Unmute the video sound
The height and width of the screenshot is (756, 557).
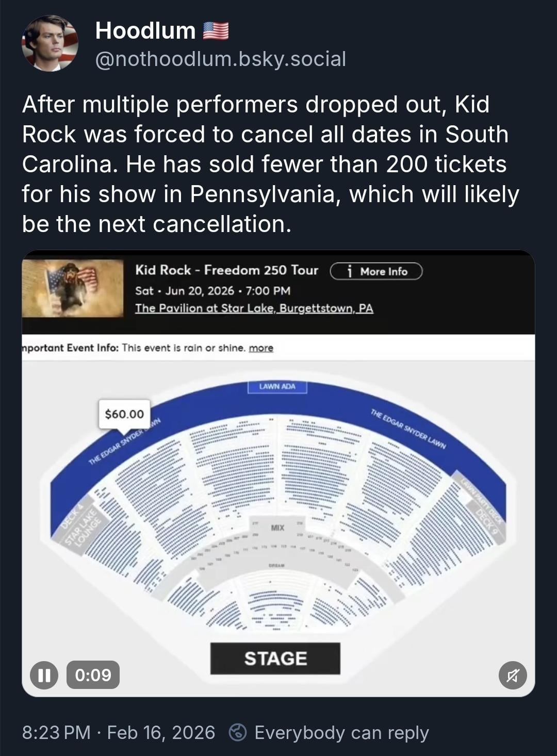point(513,675)
